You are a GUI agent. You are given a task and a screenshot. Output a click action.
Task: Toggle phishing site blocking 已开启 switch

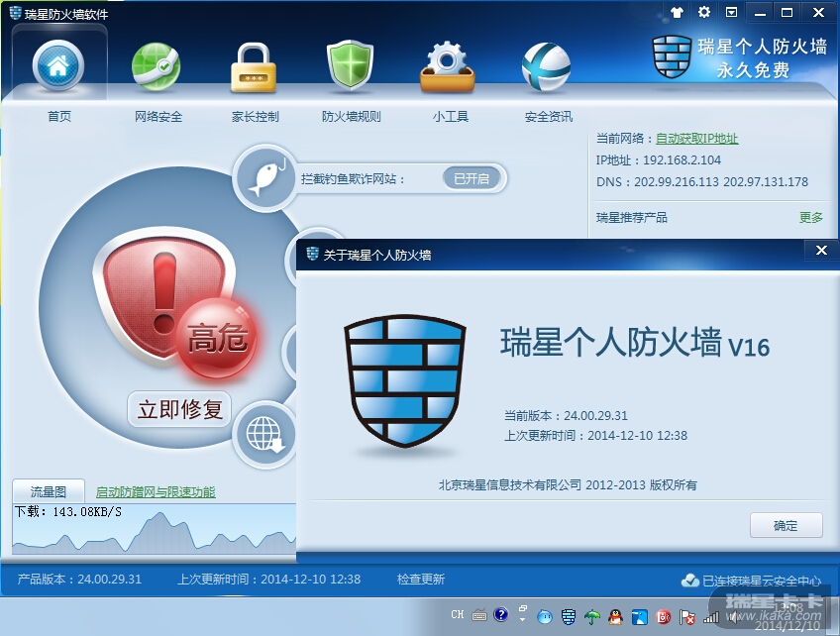[472, 178]
